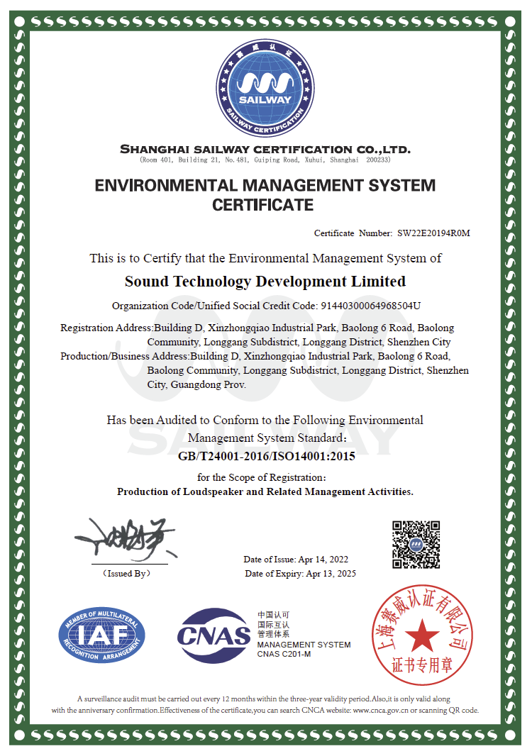Click the www.cnca.gov.cn website address

(x=380, y=710)
